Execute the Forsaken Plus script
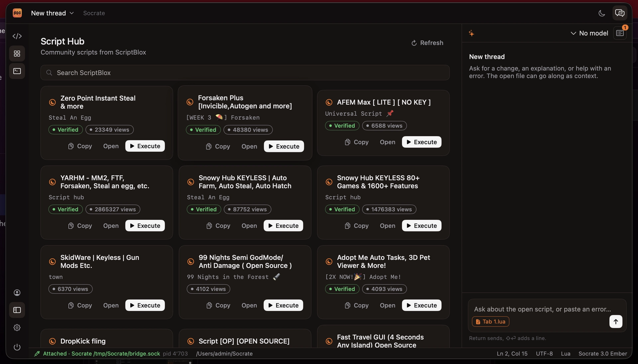638x364 pixels. pos(284,146)
